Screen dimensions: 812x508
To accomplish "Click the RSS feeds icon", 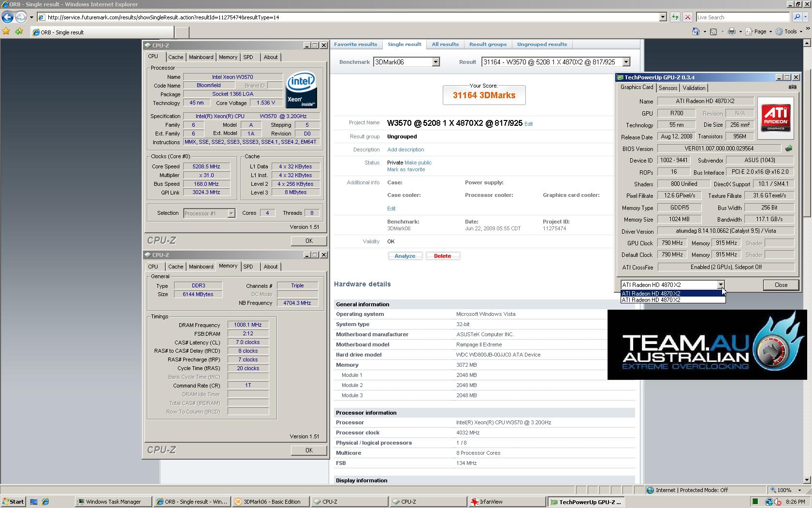I will coord(714,31).
